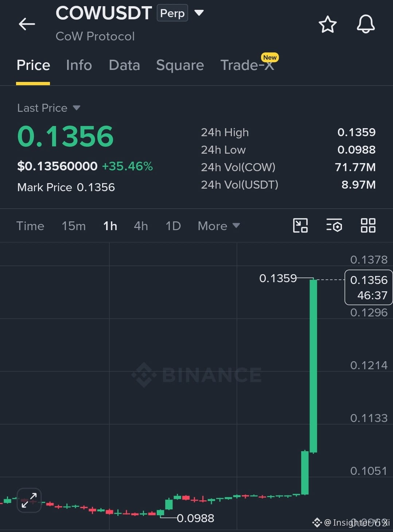The image size is (393, 532).
Task: Add COWUSDT to favorites with star icon
Action: (327, 24)
